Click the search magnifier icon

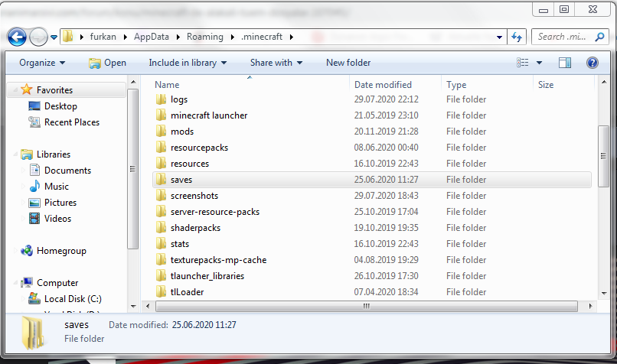[x=599, y=37]
